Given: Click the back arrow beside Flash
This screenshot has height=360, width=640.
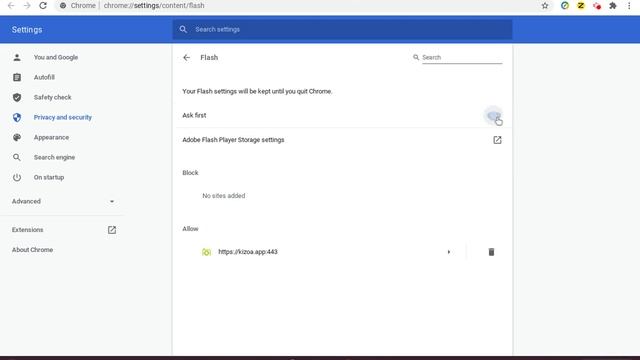Looking at the screenshot, I should pyautogui.click(x=187, y=58).
